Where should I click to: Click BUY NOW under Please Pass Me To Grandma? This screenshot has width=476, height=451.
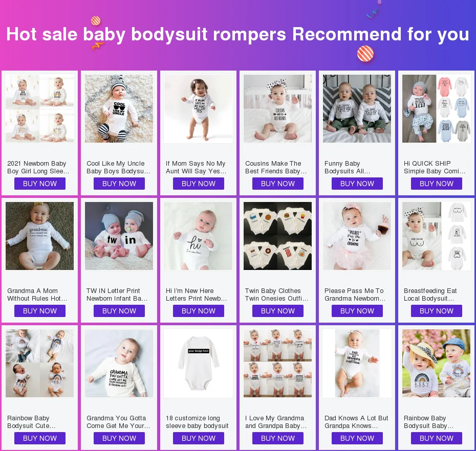(357, 311)
